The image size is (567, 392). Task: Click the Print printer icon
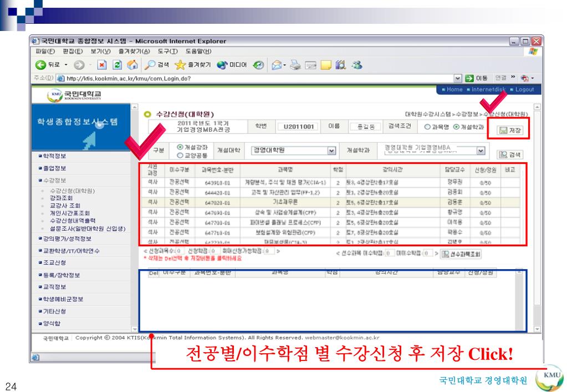pyautogui.click(x=295, y=65)
